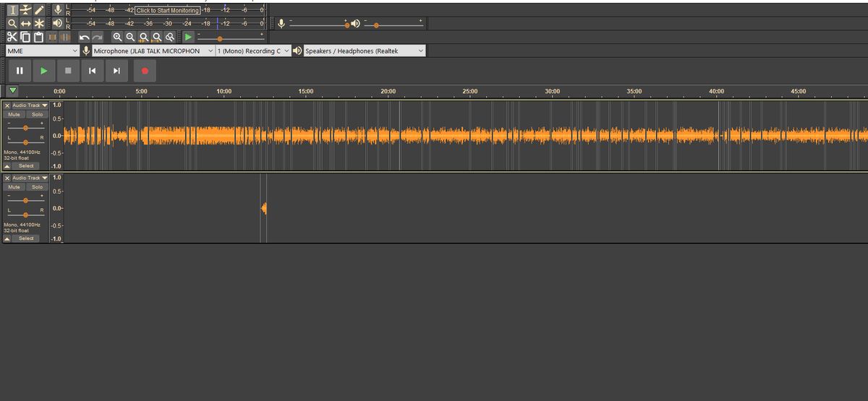Open the first Audio Track dropdown menu

pyautogui.click(x=30, y=105)
